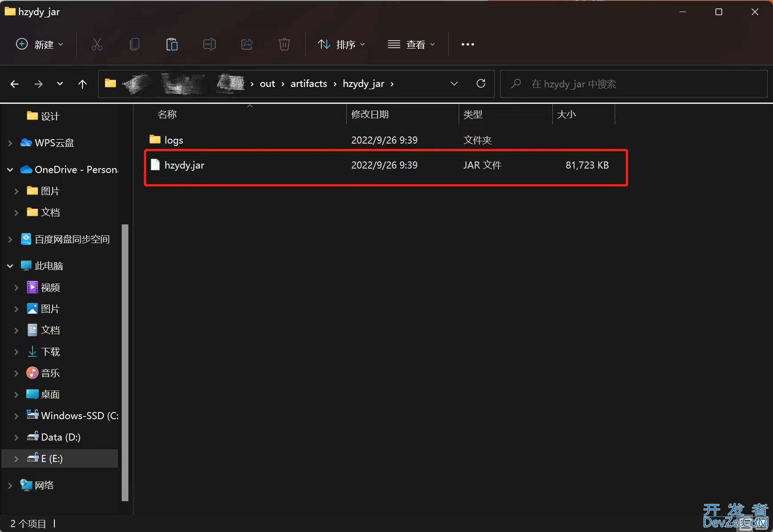The width and height of the screenshot is (773, 532).
Task: Click search box for hzydy_jar
Action: [633, 84]
